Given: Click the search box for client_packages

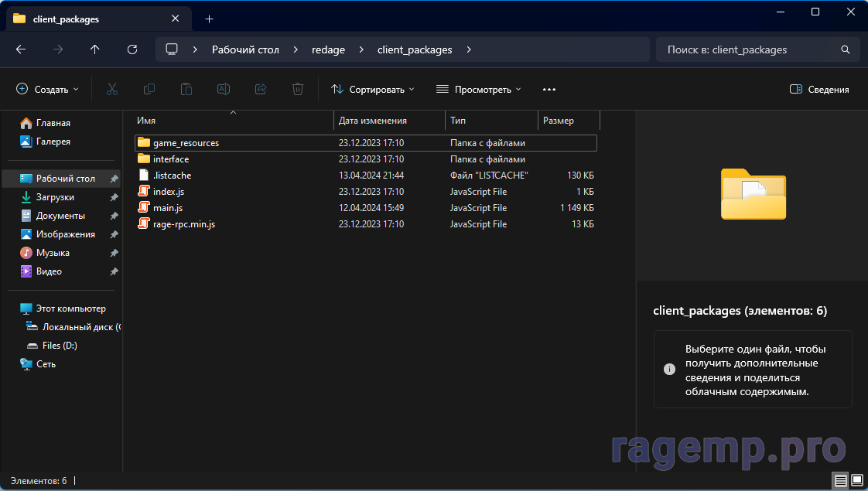Looking at the screenshot, I should pyautogui.click(x=749, y=49).
